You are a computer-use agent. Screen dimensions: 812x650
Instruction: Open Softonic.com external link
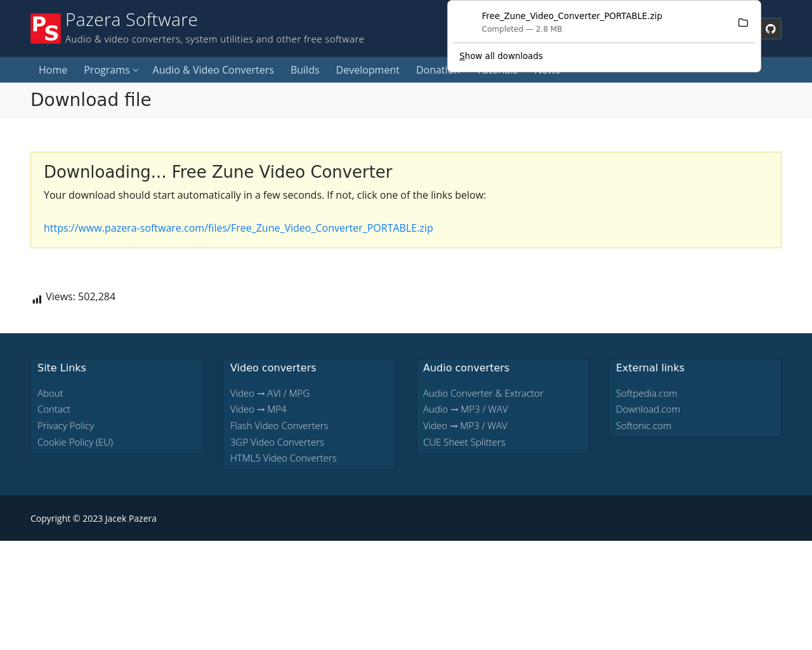pyautogui.click(x=643, y=425)
